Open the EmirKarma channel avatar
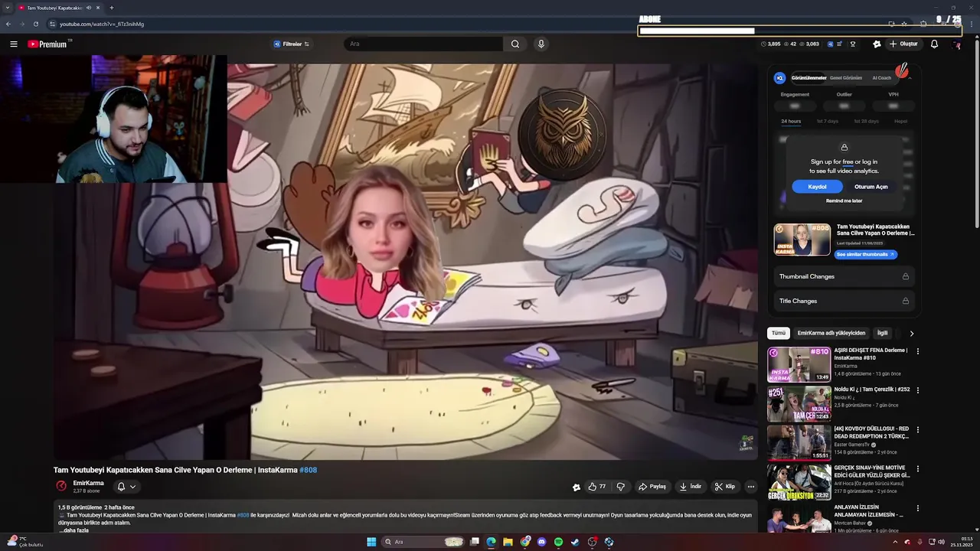The image size is (980, 551). click(x=61, y=486)
